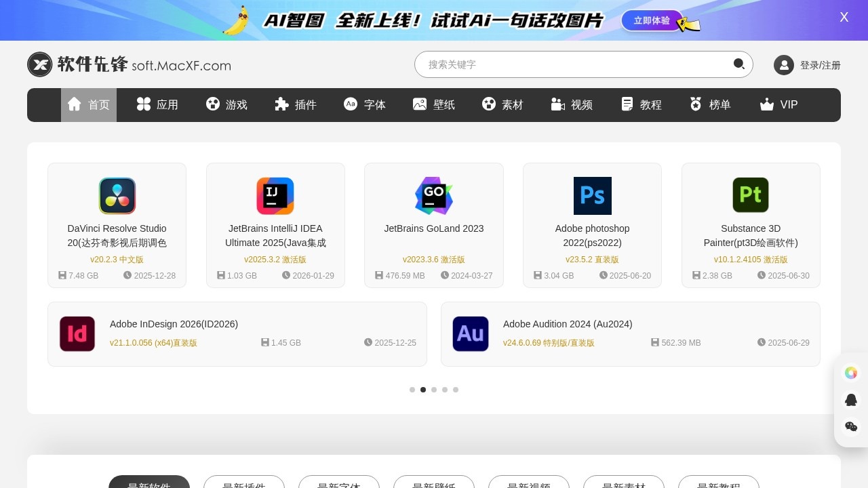This screenshot has width=868, height=488.
Task: Click the Adobe Photoshop 2022 thumbnail
Action: [x=592, y=196]
